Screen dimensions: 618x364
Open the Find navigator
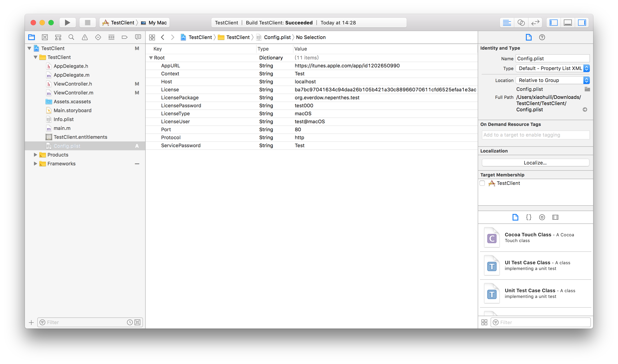[71, 37]
